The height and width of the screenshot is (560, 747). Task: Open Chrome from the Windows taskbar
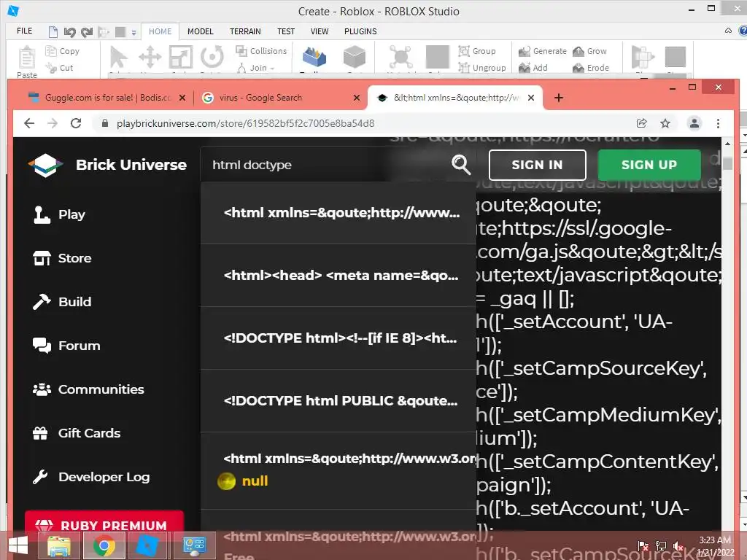click(x=104, y=545)
